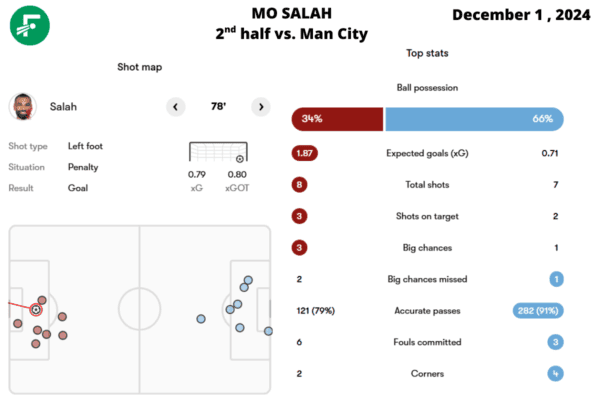Click the goal-mouth shot placement icon
This screenshot has height=400, width=600.
(x=218, y=152)
